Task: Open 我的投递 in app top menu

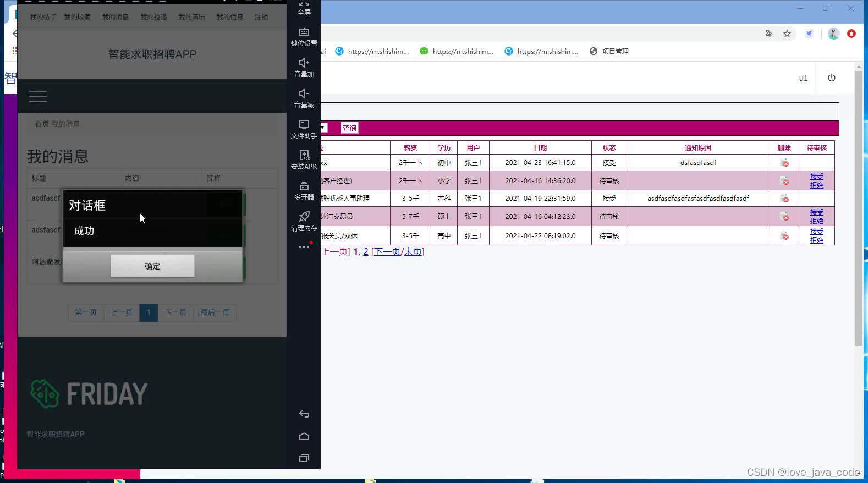Action: [x=153, y=17]
